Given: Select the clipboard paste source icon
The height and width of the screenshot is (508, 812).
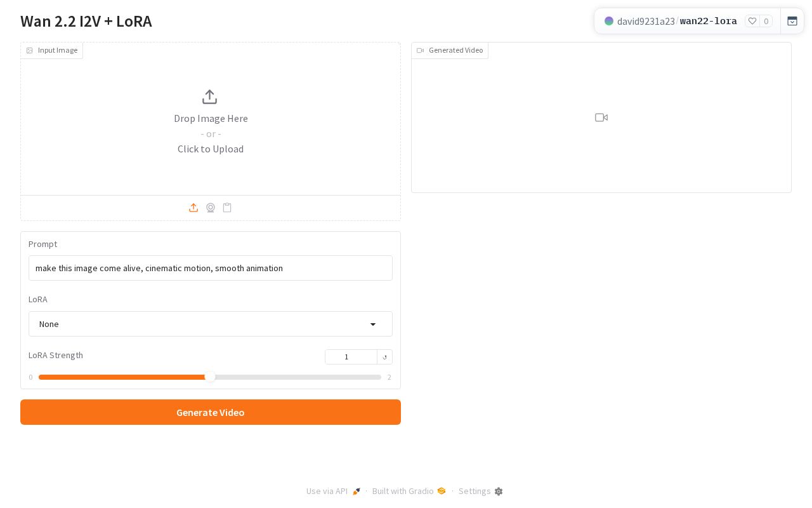Looking at the screenshot, I should tap(227, 208).
